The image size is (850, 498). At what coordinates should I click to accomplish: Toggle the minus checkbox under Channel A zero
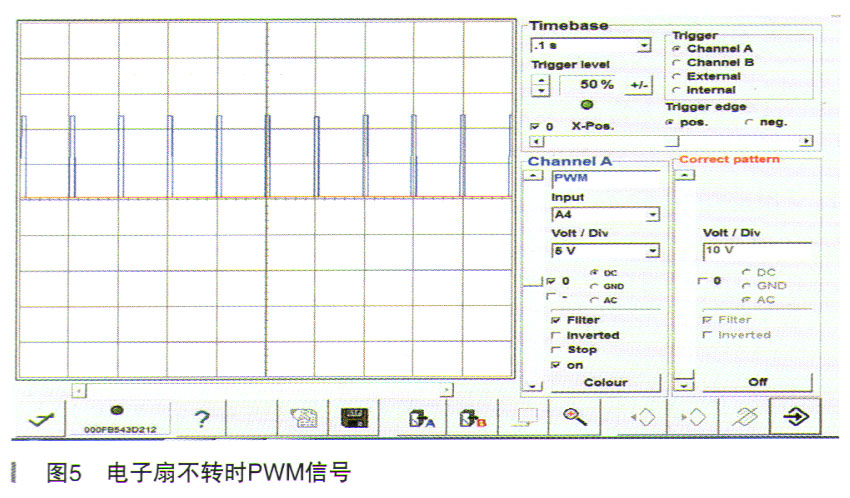pyautogui.click(x=551, y=296)
